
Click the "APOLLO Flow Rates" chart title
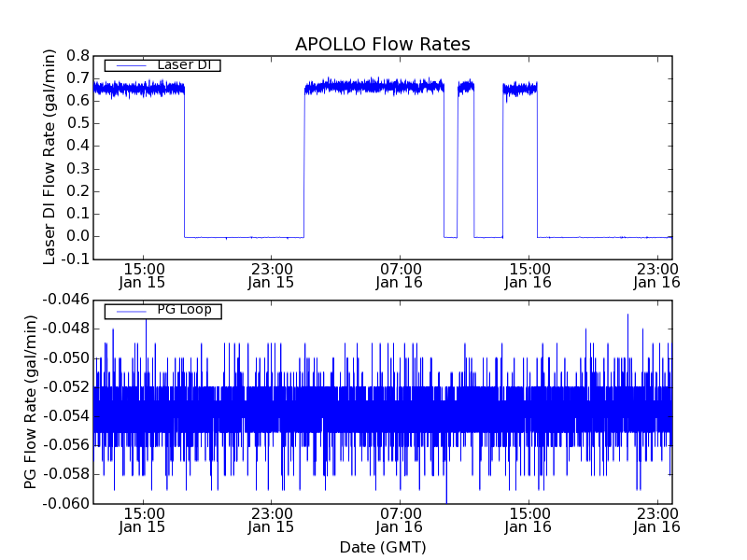(x=383, y=44)
